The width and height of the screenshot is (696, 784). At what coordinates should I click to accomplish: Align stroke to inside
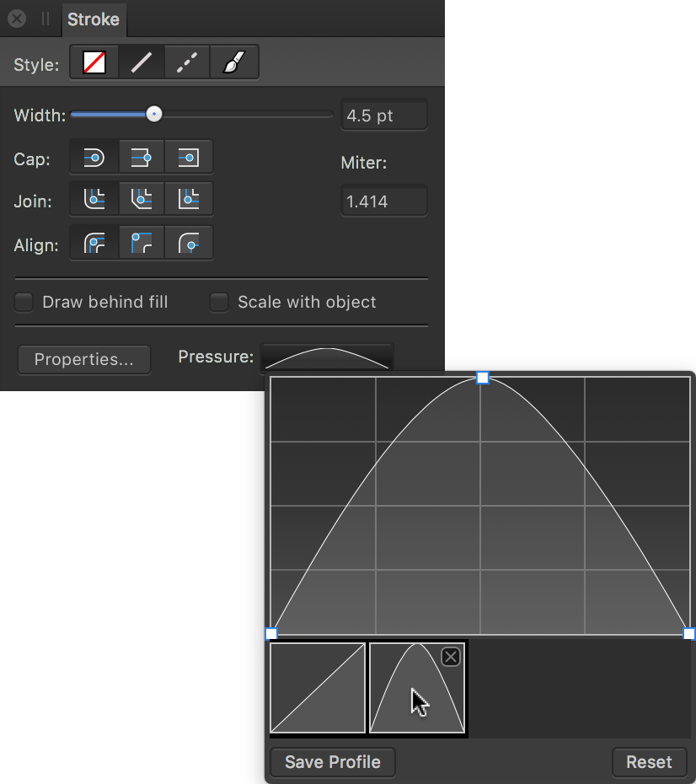tap(142, 244)
